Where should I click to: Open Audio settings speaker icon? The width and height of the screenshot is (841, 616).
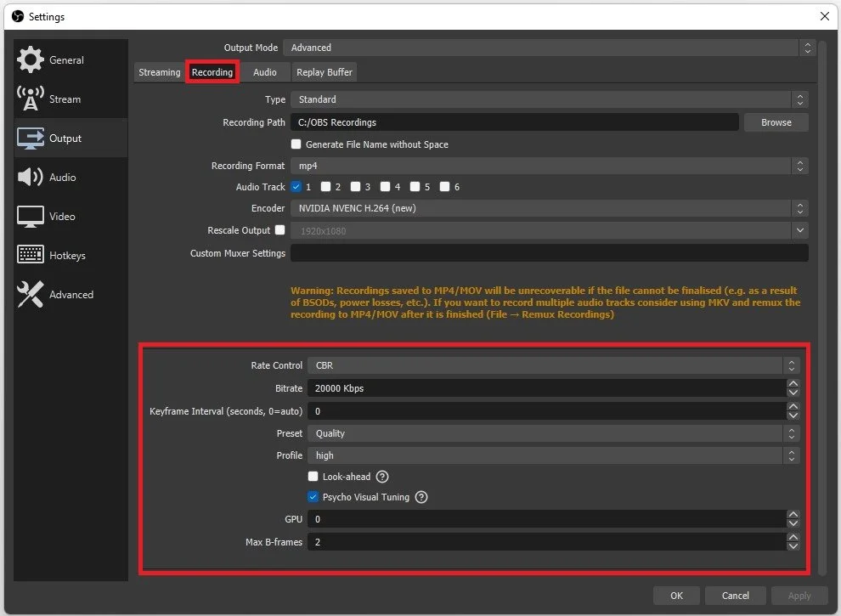tap(31, 177)
